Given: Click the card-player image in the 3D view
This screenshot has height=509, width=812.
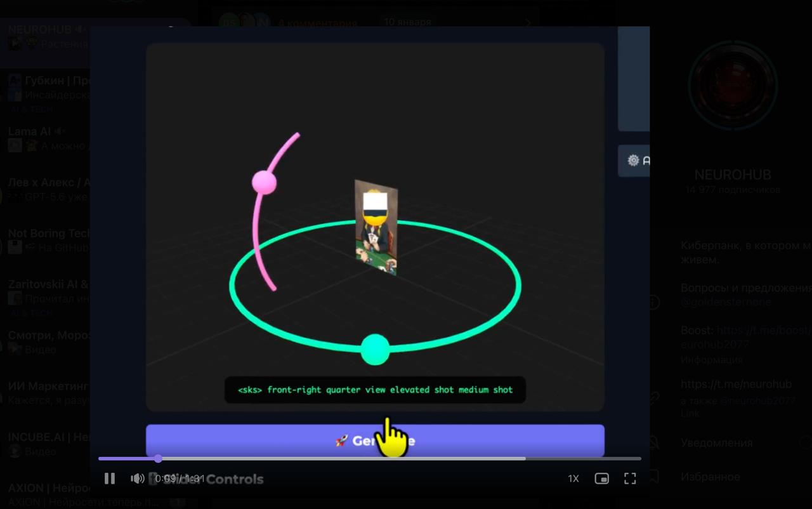Looking at the screenshot, I should coord(376,227).
